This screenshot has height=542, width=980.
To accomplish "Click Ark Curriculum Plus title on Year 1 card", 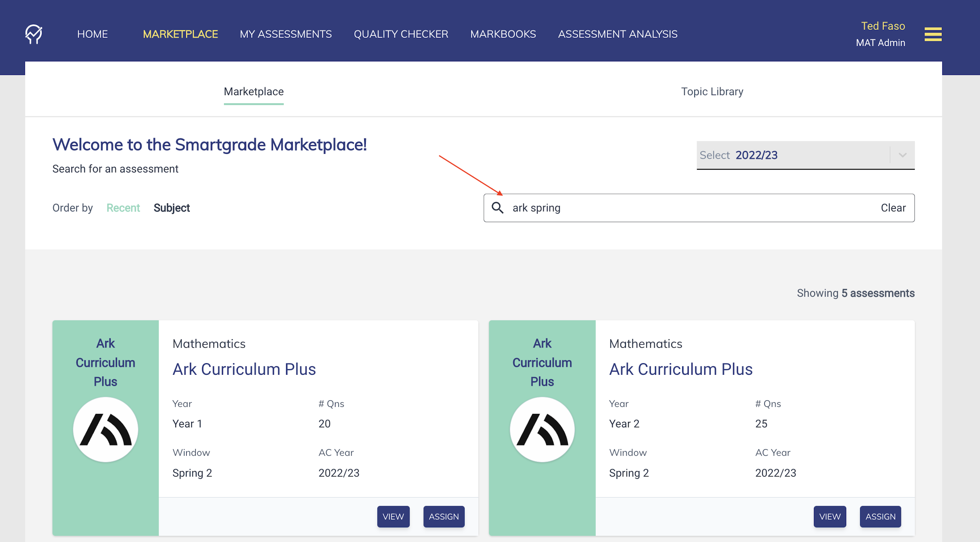I will click(x=244, y=369).
